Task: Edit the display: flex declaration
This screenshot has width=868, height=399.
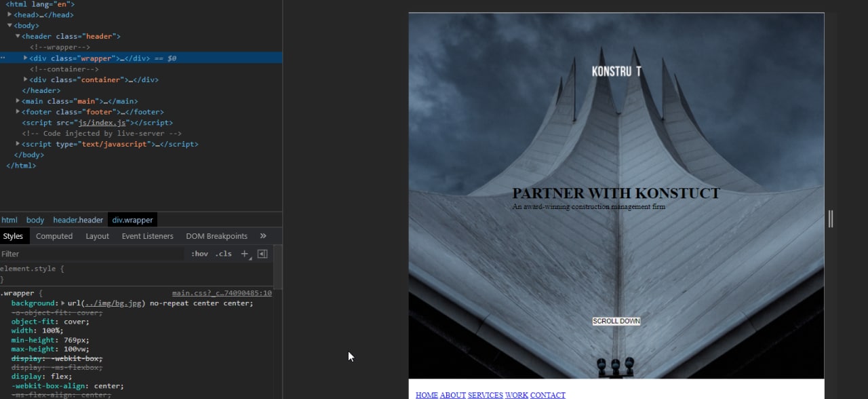Action: [41, 377]
